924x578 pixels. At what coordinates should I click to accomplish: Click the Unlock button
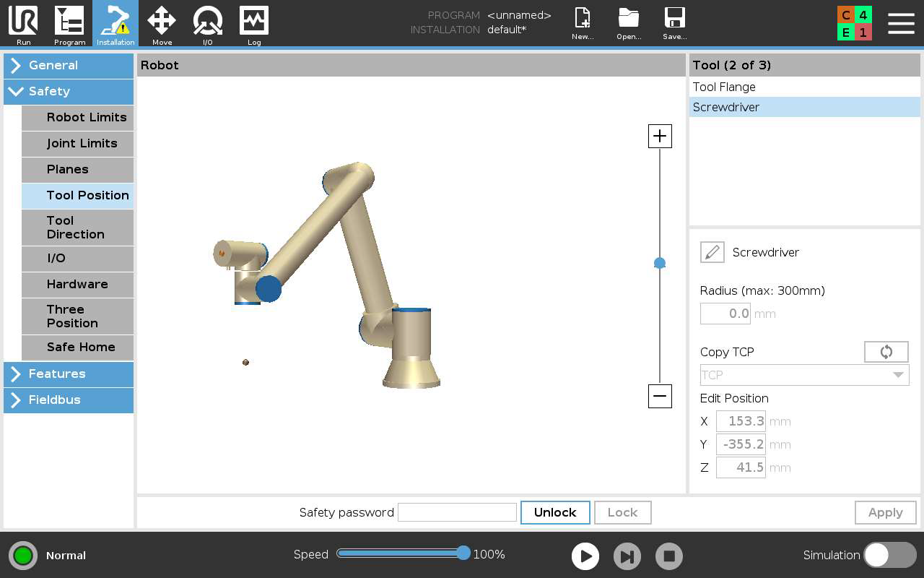[554, 512]
